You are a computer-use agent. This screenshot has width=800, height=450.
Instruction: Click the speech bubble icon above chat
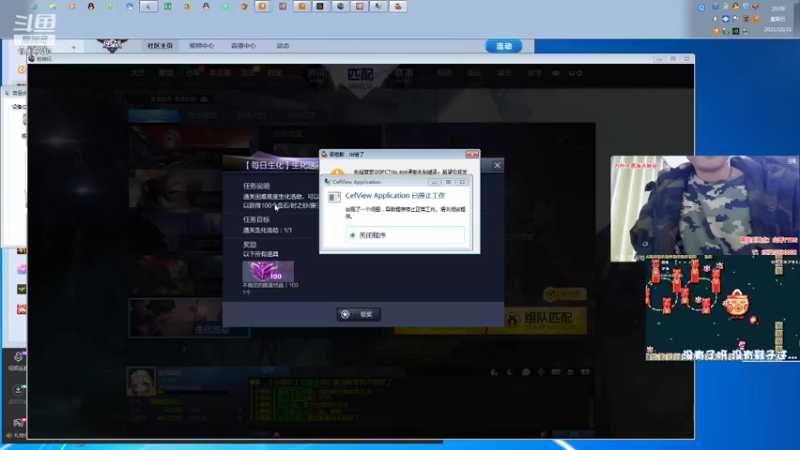tap(526, 372)
